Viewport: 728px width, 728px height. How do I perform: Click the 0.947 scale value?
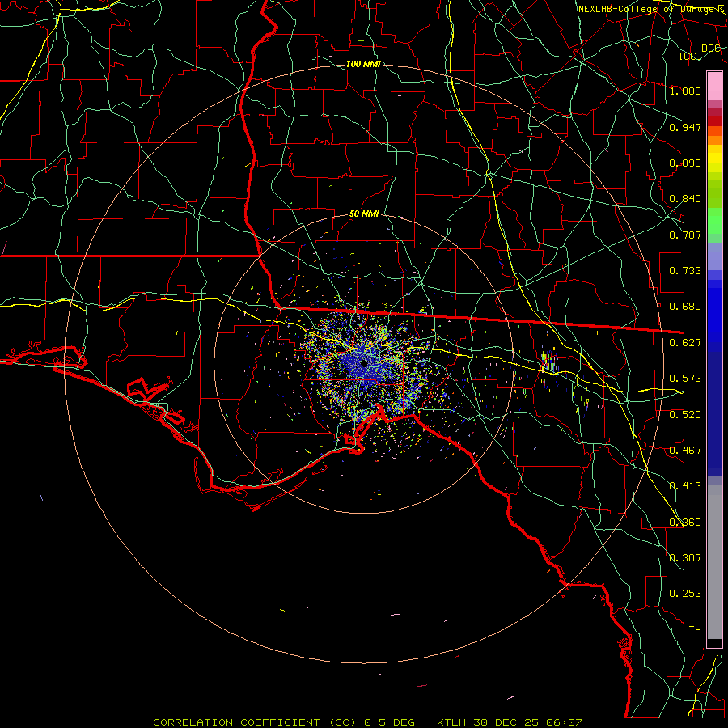pyautogui.click(x=685, y=127)
